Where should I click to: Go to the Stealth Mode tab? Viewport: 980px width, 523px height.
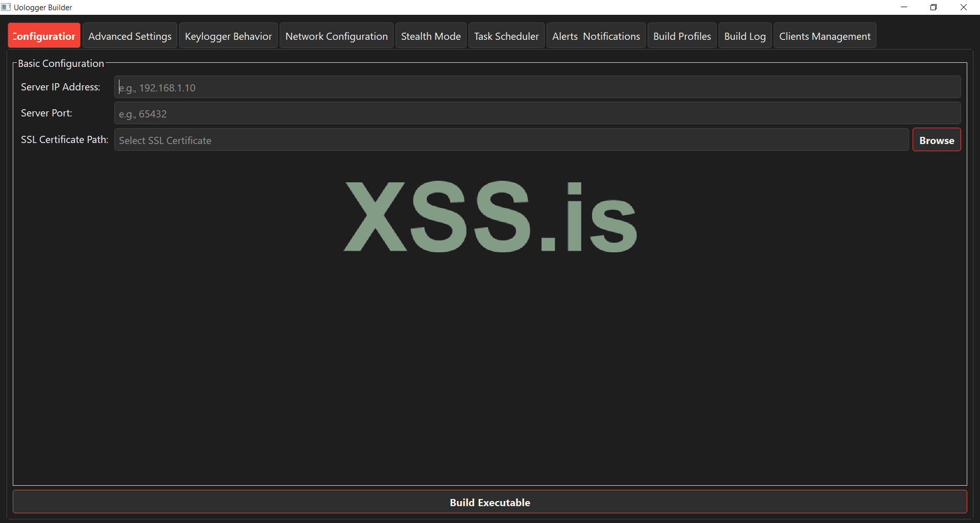pyautogui.click(x=431, y=36)
